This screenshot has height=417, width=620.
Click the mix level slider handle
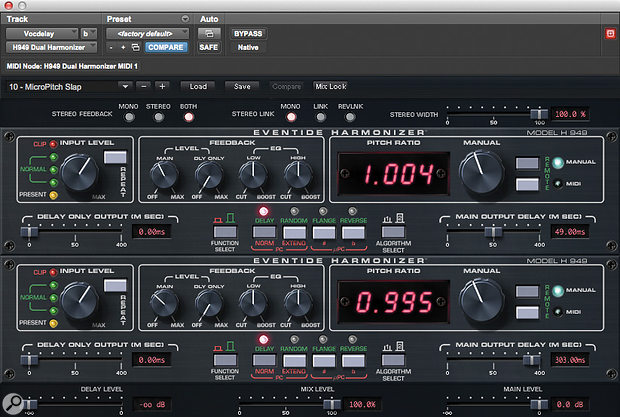pyautogui.click(x=332, y=404)
